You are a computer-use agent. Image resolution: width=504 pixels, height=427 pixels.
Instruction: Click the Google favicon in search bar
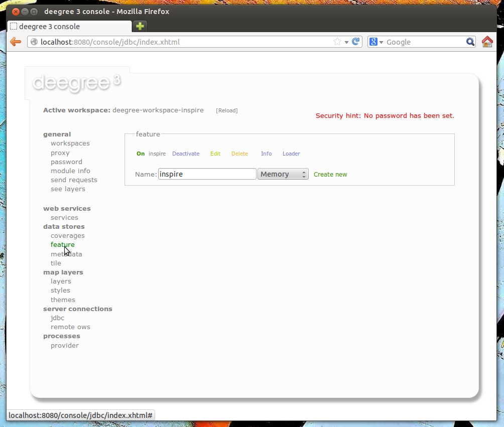click(x=372, y=42)
